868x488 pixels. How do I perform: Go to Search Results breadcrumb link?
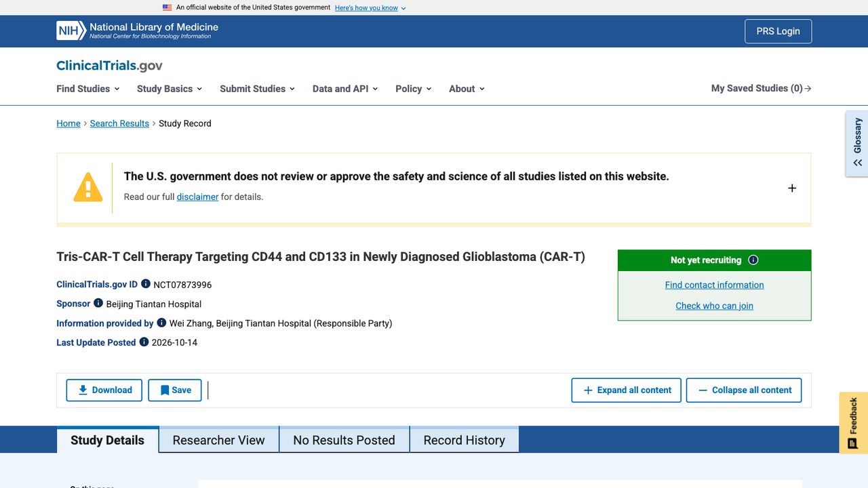point(119,123)
